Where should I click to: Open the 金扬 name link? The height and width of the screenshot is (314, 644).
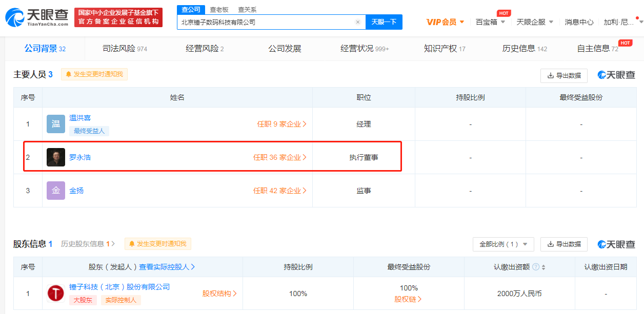(76, 191)
